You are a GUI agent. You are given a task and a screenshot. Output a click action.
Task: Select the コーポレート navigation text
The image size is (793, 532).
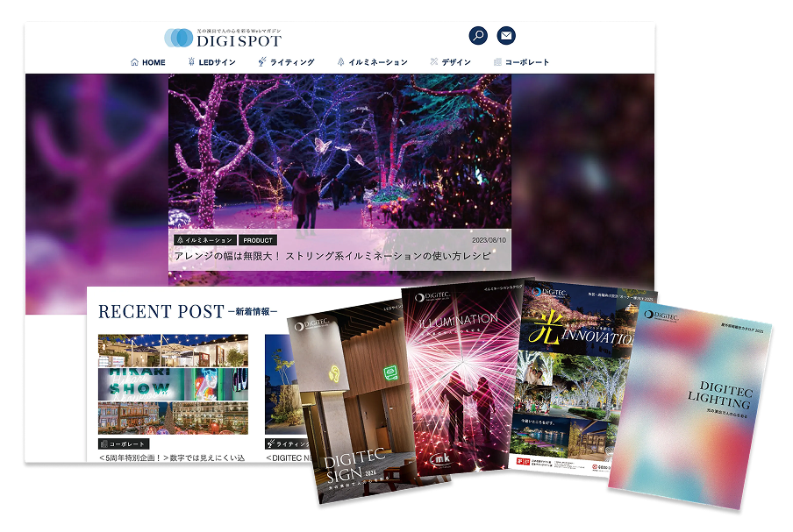tap(527, 62)
